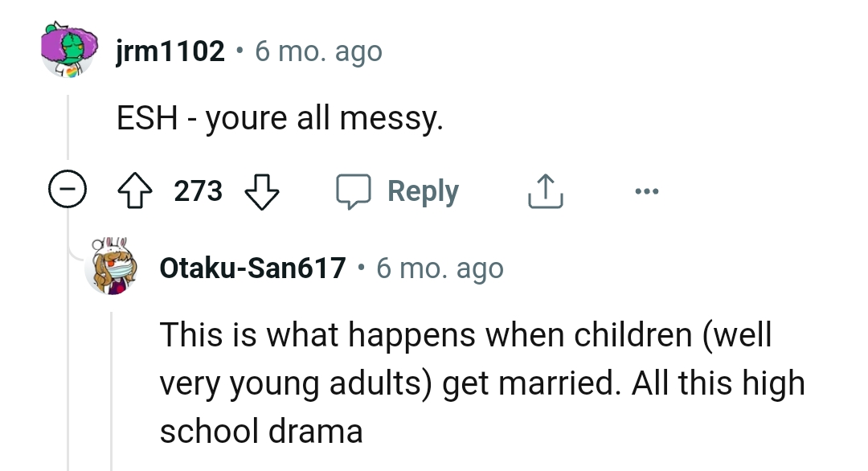Expand more comment options via ellipsis
The height and width of the screenshot is (471, 868).
(x=648, y=190)
